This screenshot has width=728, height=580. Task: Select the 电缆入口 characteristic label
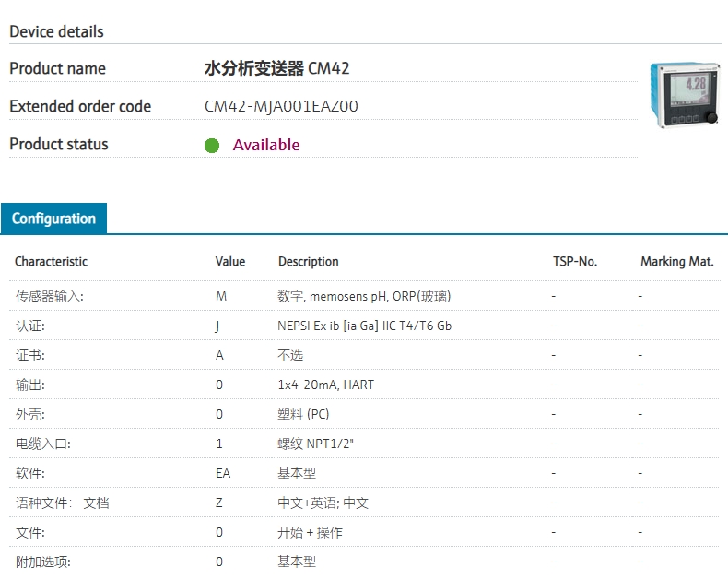pos(43,444)
